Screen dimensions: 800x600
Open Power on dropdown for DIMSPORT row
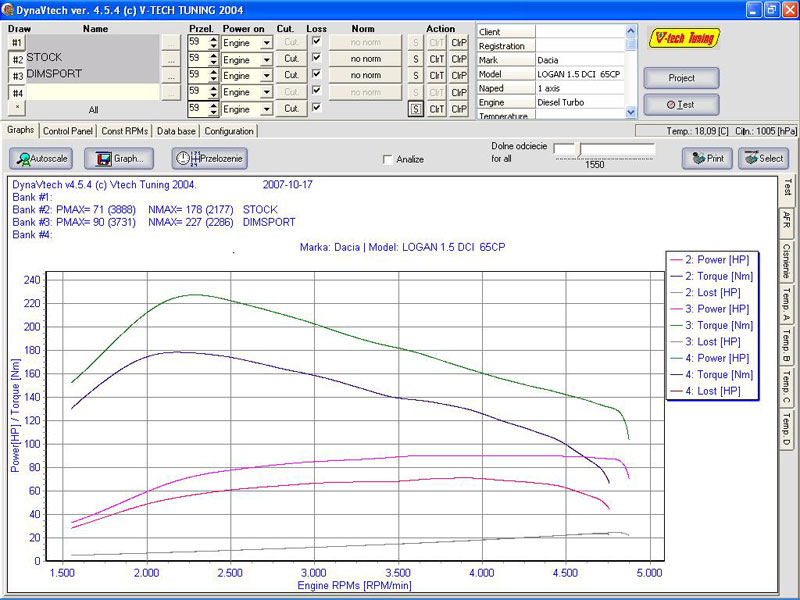(266, 76)
